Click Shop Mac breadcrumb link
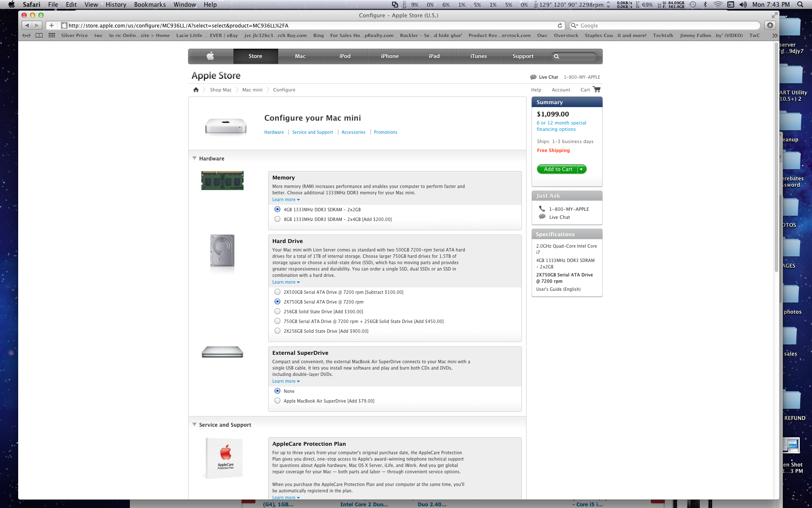 pyautogui.click(x=221, y=90)
